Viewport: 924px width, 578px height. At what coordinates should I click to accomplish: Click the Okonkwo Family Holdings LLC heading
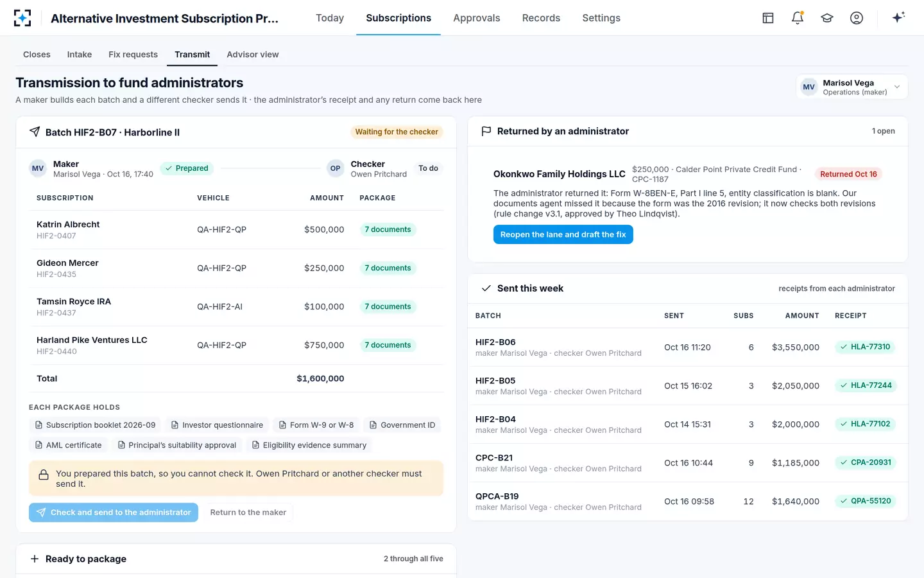560,174
